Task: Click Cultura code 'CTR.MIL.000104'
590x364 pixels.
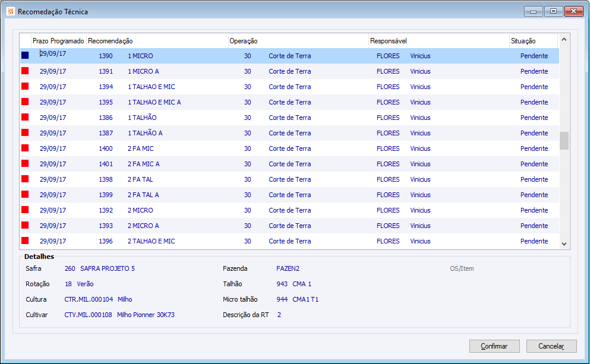Action: tap(89, 299)
